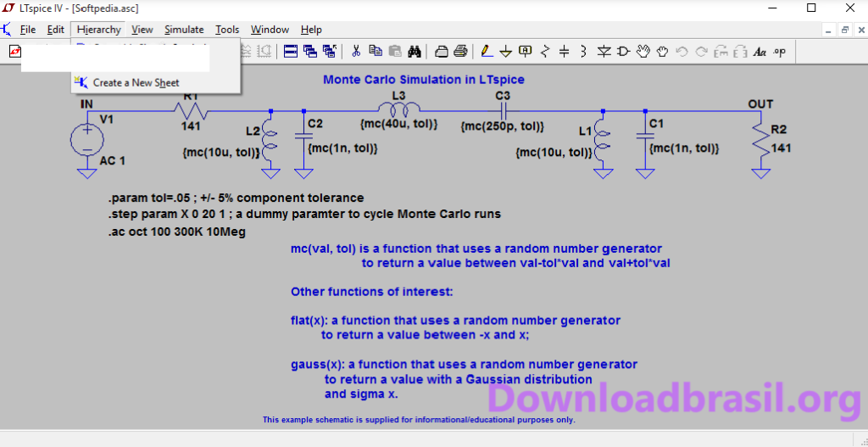Select the SPICE directive .op tool

point(780,52)
